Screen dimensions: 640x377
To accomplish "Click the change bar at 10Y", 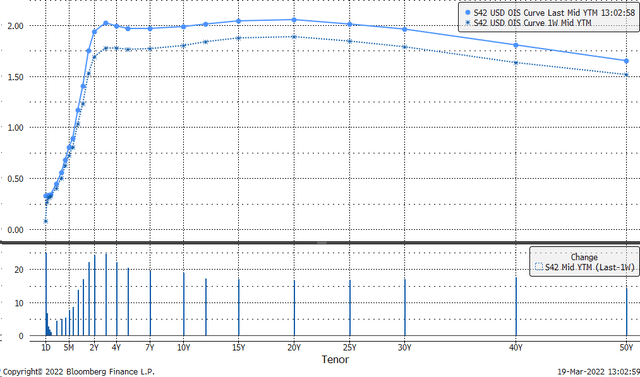I will (x=183, y=304).
